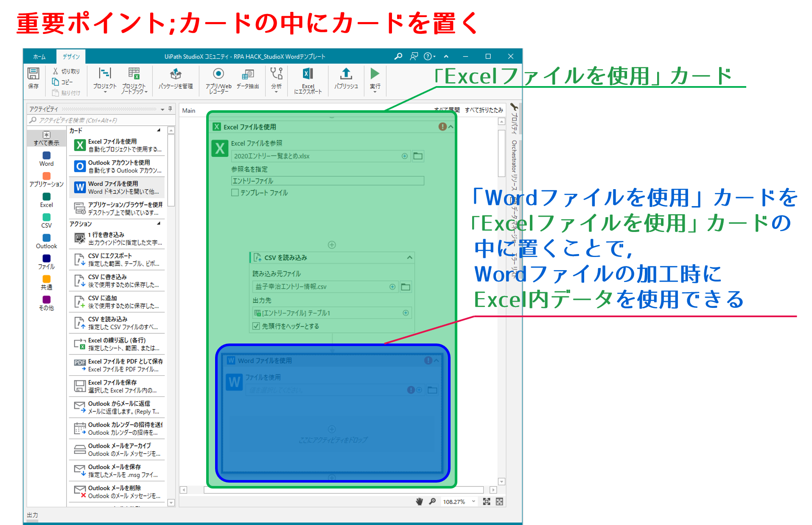Click the search magnifier in title bar
Screen dimensions: 812x525
pyautogui.click(x=398, y=56)
